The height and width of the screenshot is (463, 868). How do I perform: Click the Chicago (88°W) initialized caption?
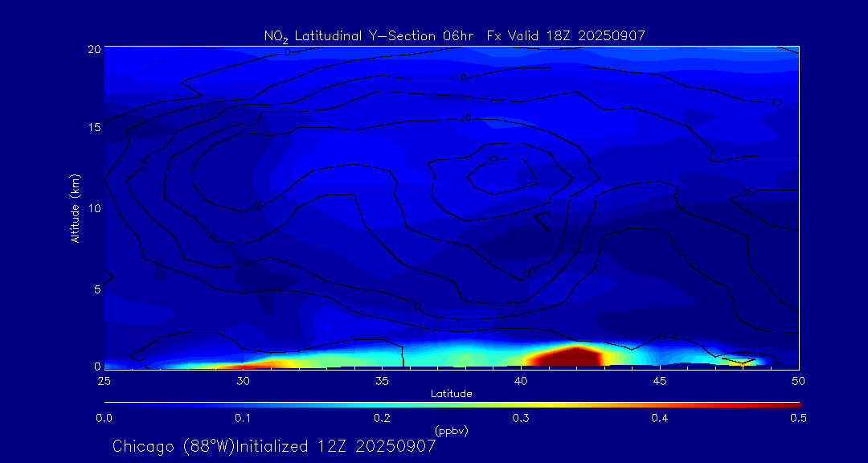click(x=274, y=445)
